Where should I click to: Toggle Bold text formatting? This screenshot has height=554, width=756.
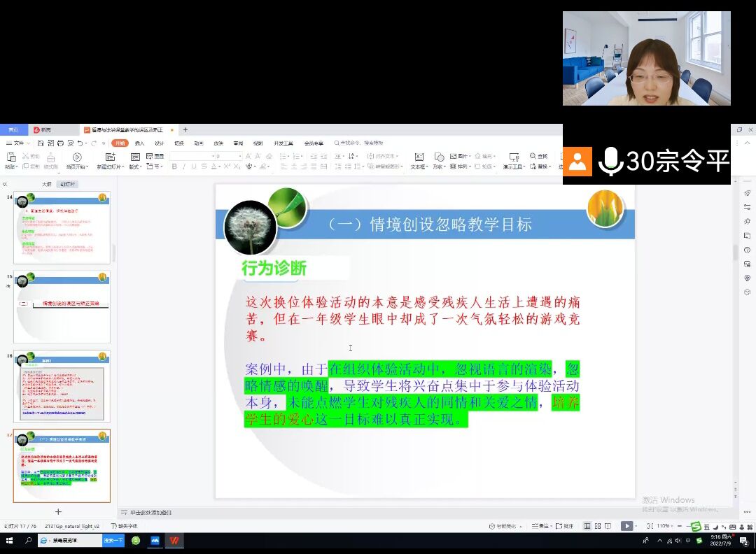(x=174, y=166)
